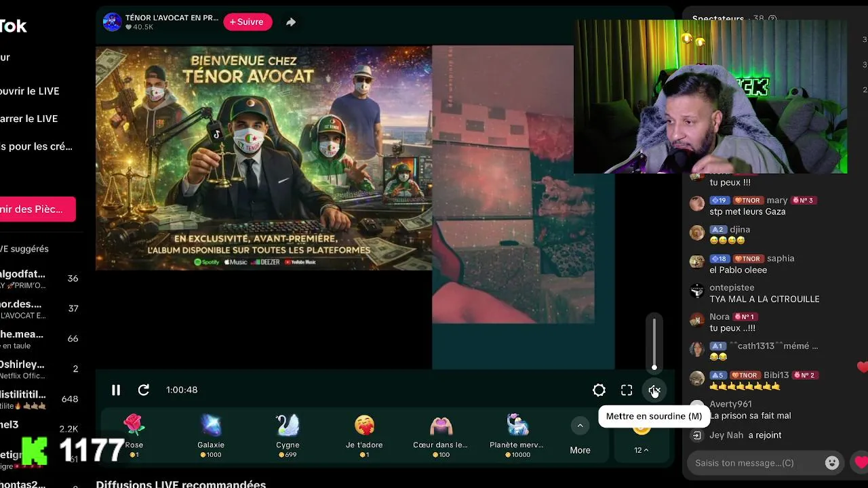Mute the stream with speaker icon

click(x=654, y=390)
